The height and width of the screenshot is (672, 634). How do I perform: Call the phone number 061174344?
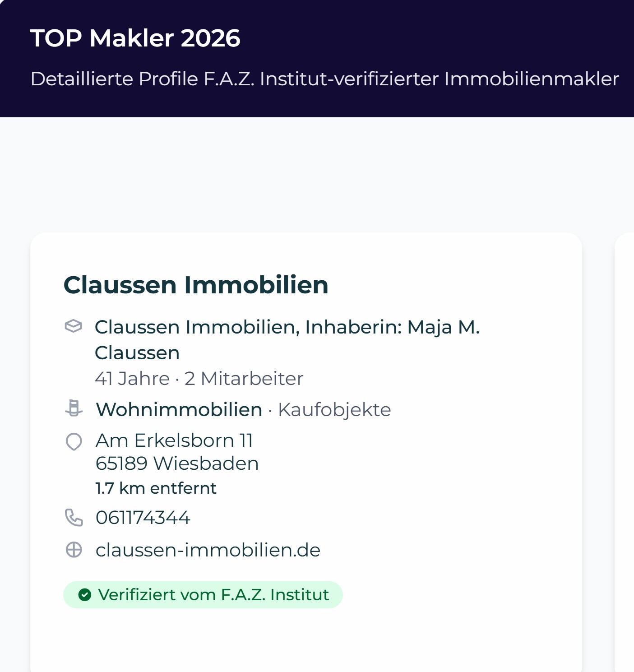(x=143, y=518)
